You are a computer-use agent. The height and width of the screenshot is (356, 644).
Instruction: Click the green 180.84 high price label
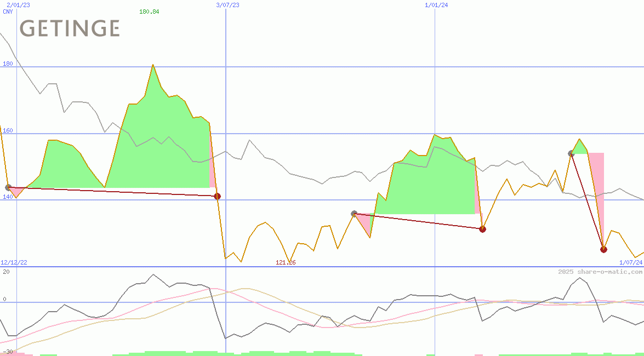149,12
